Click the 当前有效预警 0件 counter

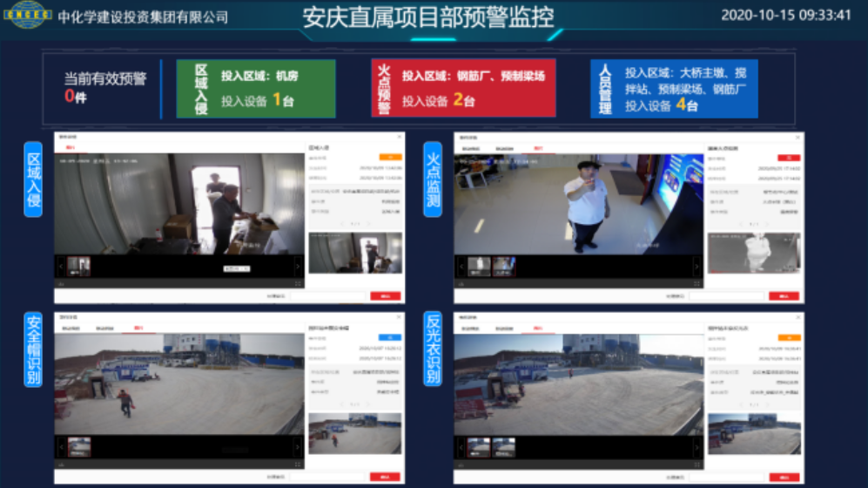coord(104,87)
